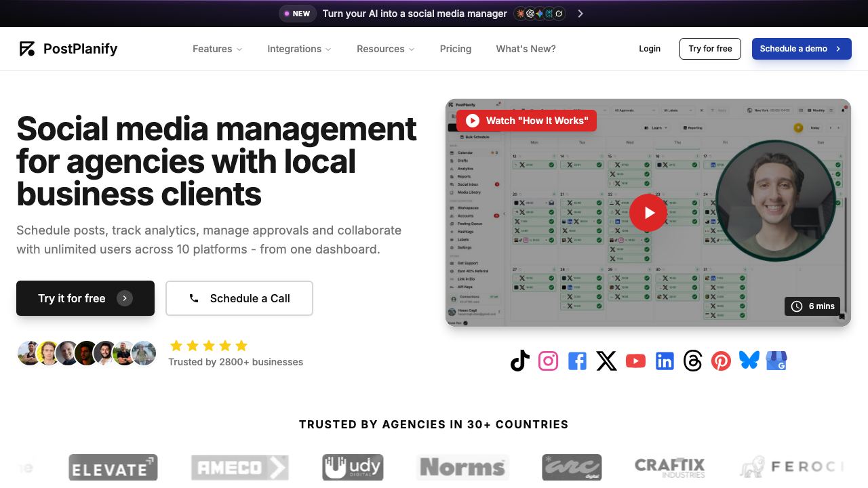
Task: Click the Elevate company logo
Action: tap(113, 468)
